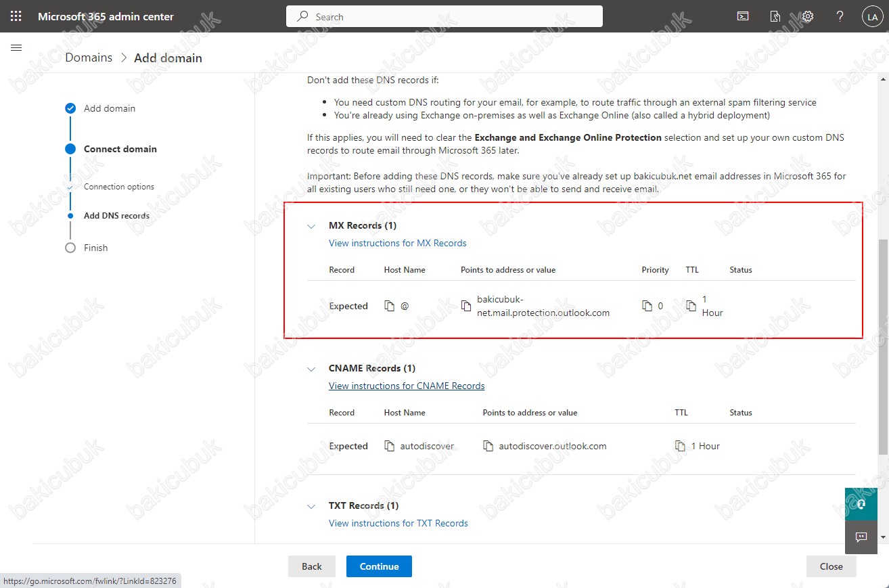The image size is (889, 588).
Task: Click the Search box
Action: click(x=444, y=16)
